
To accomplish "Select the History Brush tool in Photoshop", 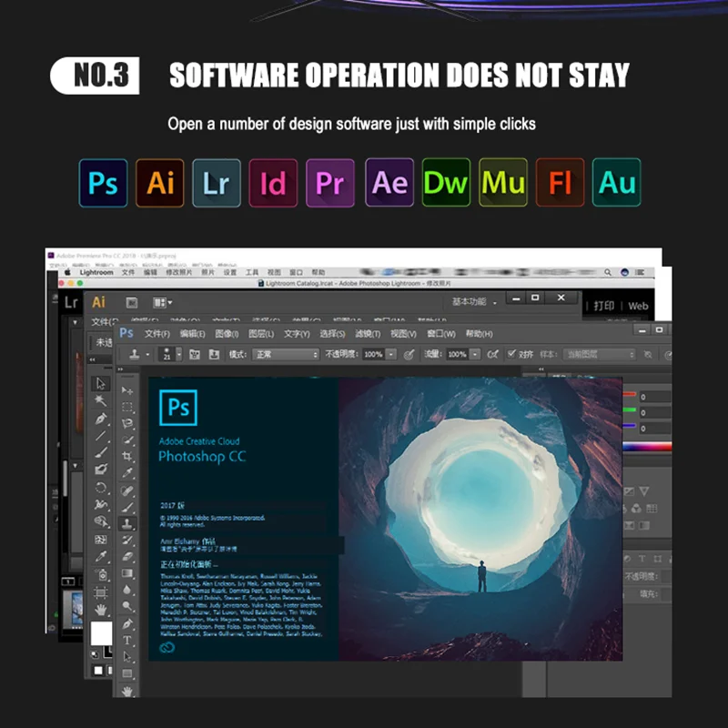I will 127,540.
